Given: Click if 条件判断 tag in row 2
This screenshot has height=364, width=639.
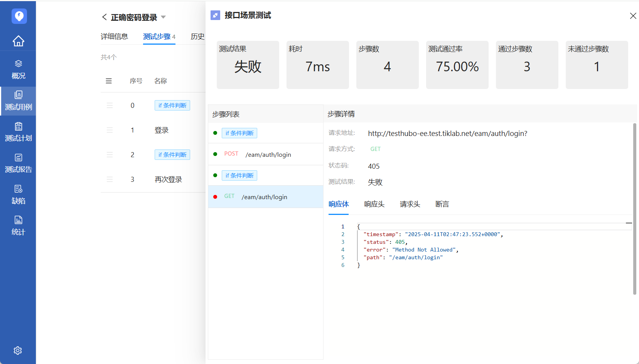Looking at the screenshot, I should point(172,155).
